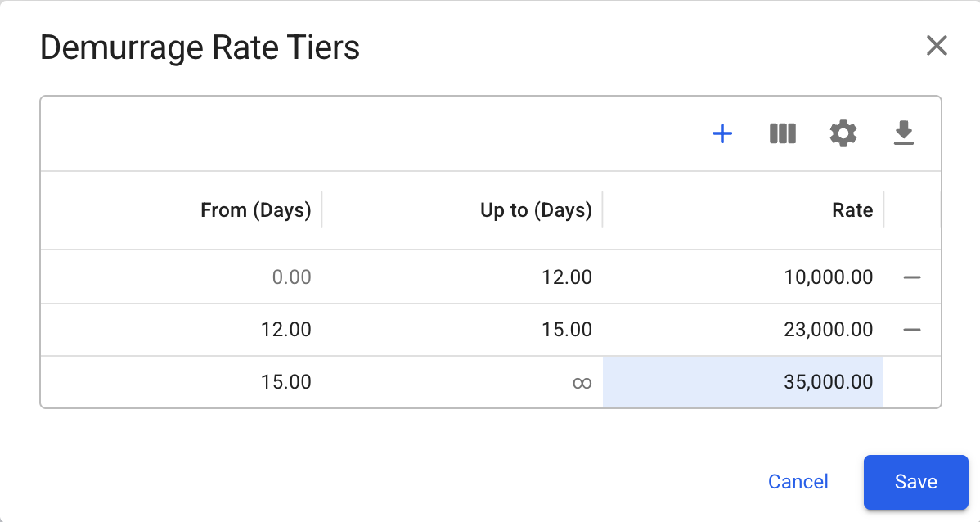Remove the 10,000.00 rate tier row
This screenshot has height=522, width=980.
point(912,277)
